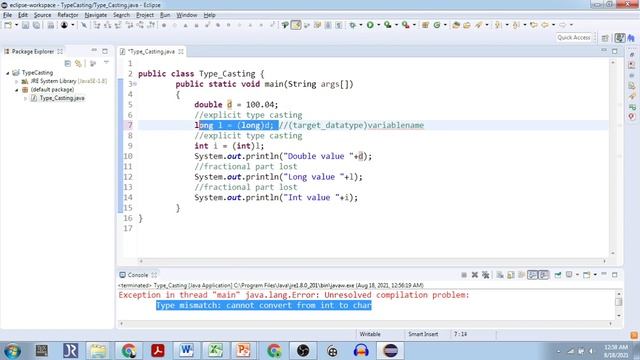Open the Project menu
Viewport: 640px width, 360px height.
click(145, 15)
